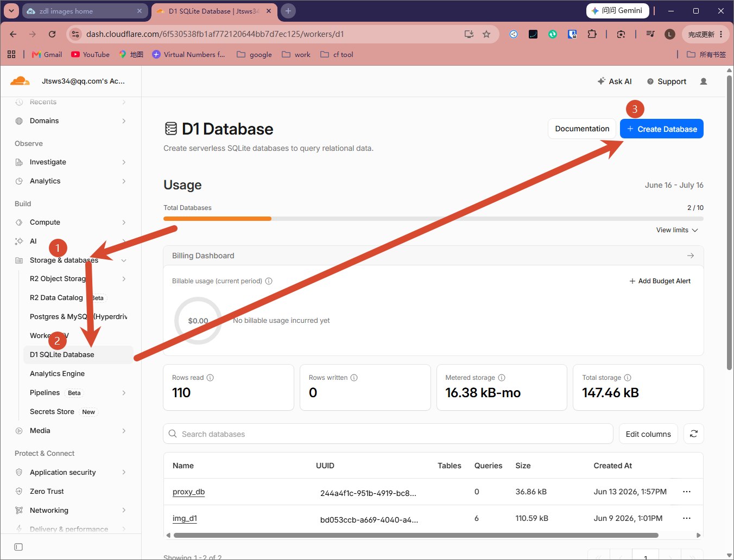Select the Name column header
Viewport: 734px width, 560px height.
coord(183,466)
